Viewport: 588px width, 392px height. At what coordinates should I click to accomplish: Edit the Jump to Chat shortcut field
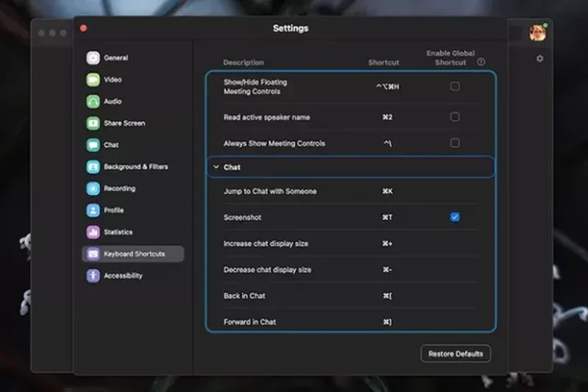tap(387, 191)
